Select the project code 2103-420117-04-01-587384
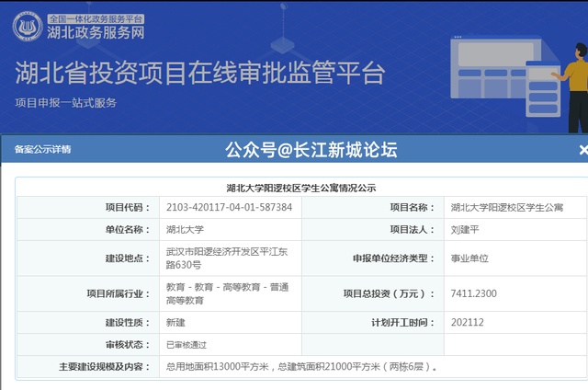 [x=229, y=207]
